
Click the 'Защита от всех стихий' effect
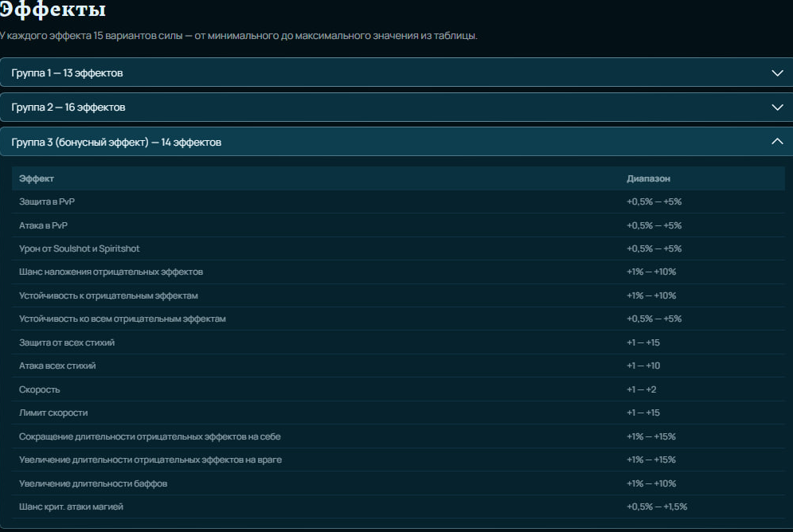click(67, 342)
